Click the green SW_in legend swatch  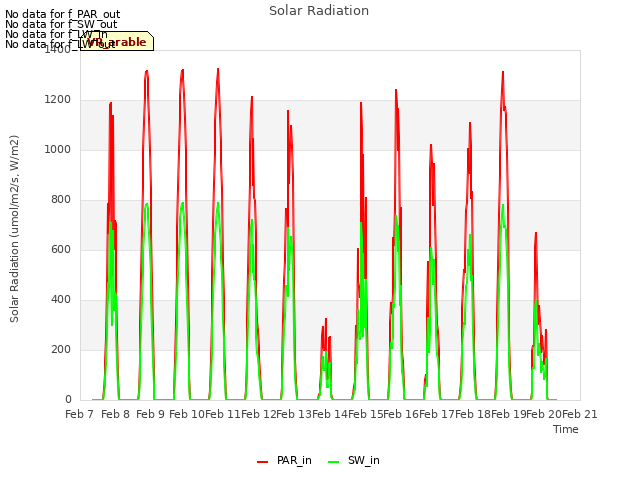click(333, 462)
